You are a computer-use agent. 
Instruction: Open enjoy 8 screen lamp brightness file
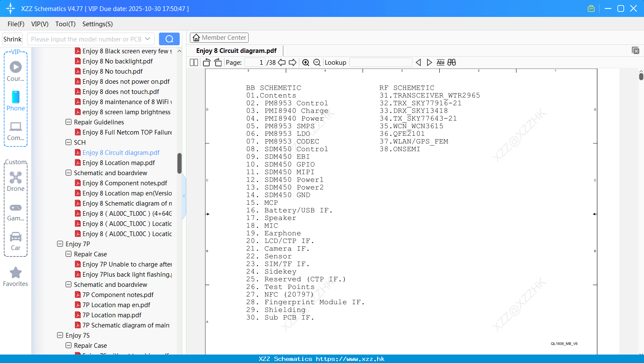pos(126,112)
